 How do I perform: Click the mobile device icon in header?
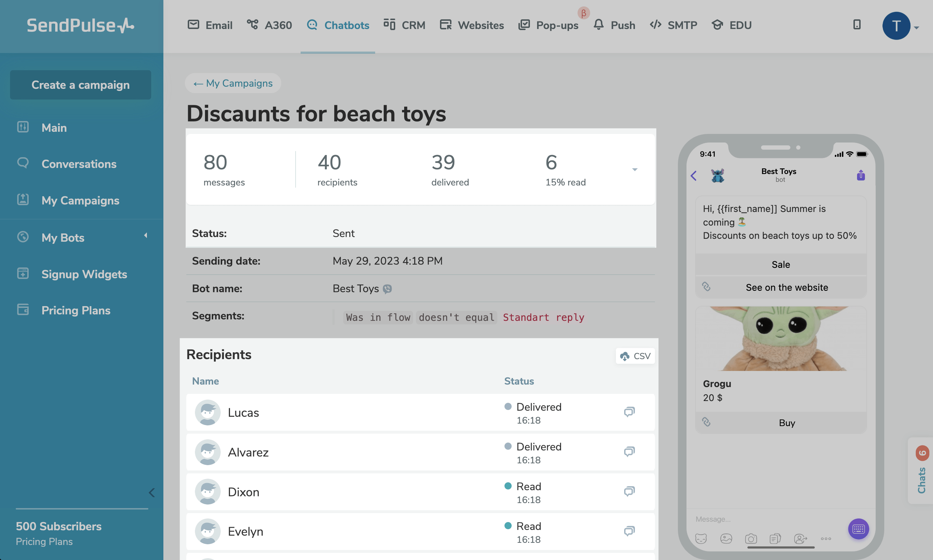[x=857, y=25]
